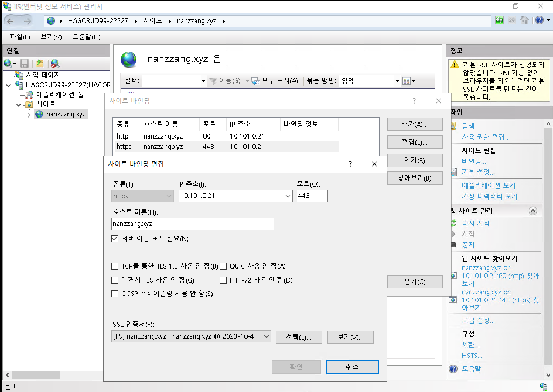The width and height of the screenshot is (553, 392).
Task: Click the home icon in top toolbar
Action: [x=524, y=20]
